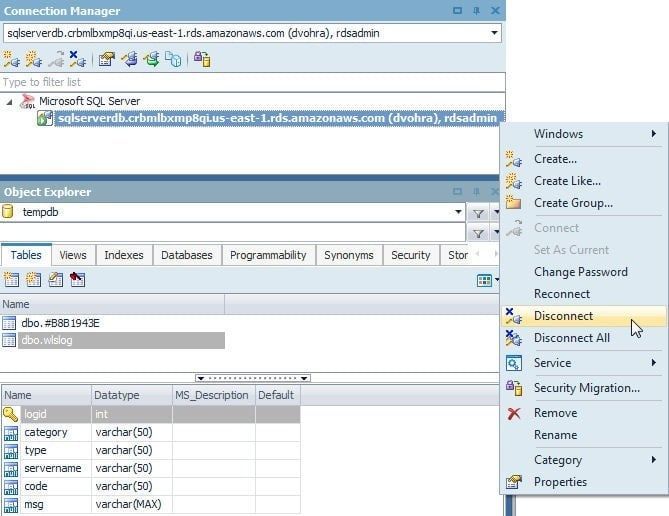
Task: Expand the Category submenu
Action: click(x=654, y=460)
